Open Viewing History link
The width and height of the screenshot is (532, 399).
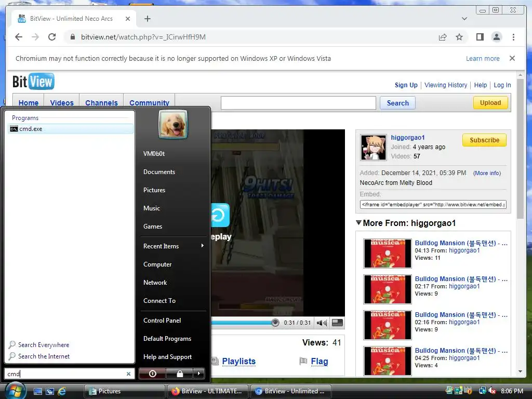(x=445, y=85)
